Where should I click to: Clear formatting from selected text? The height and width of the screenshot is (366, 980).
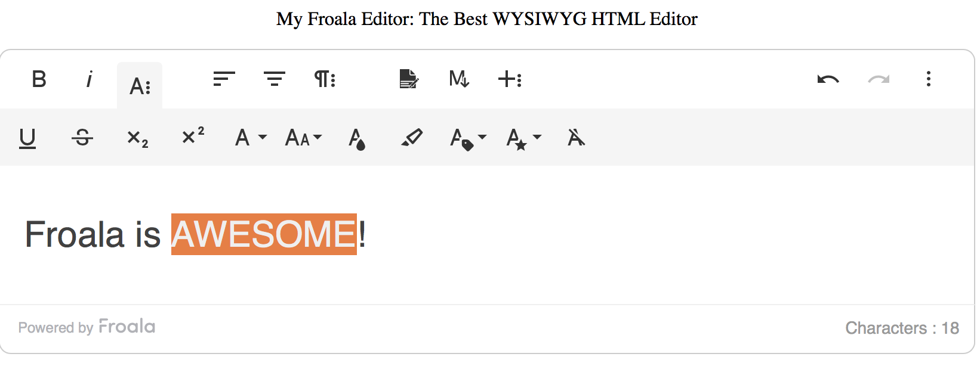pos(576,138)
